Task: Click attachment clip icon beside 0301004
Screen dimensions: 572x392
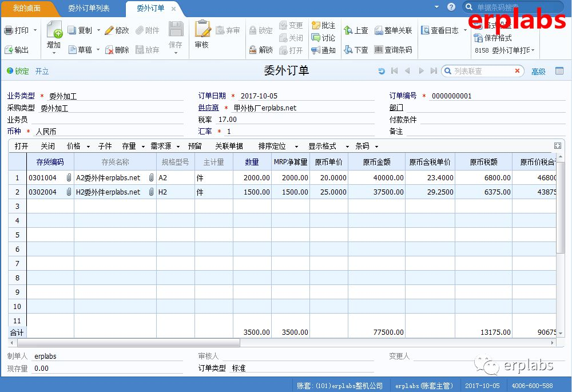Action: [x=69, y=178]
